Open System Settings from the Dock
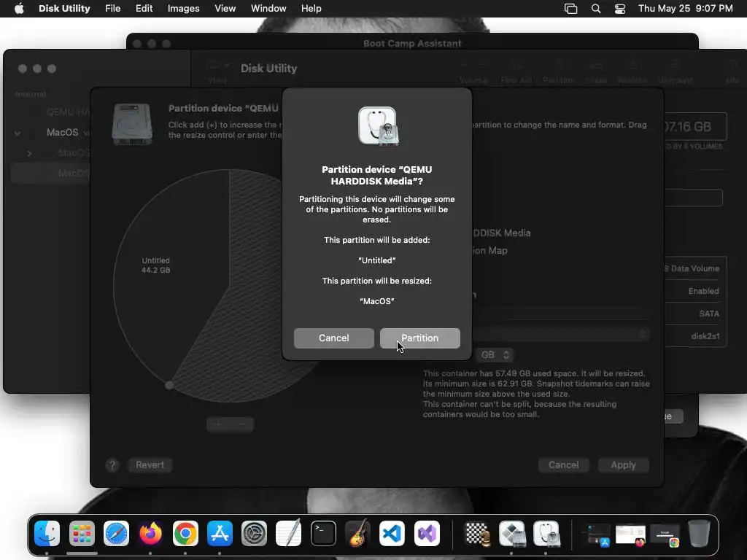Screen dimensions: 747x560 pyautogui.click(x=254, y=533)
